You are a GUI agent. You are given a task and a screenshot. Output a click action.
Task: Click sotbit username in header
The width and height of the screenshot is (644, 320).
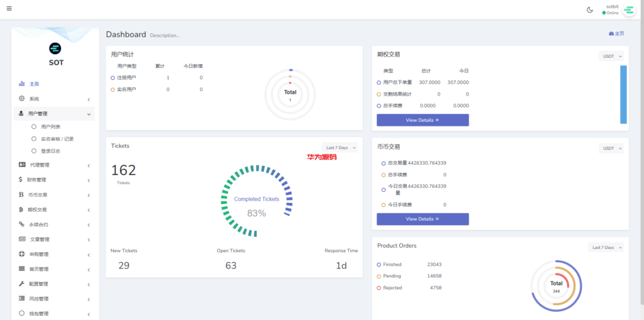click(x=613, y=6)
